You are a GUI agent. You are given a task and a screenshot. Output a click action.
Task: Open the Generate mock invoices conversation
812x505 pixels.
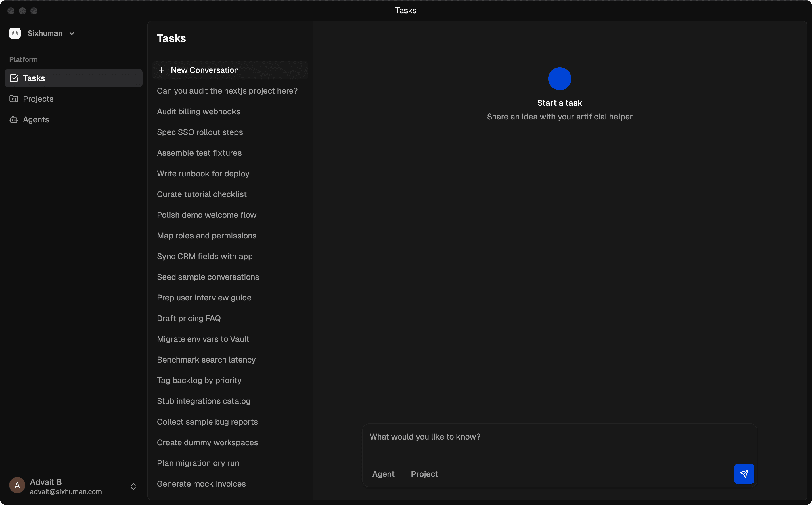pos(201,484)
